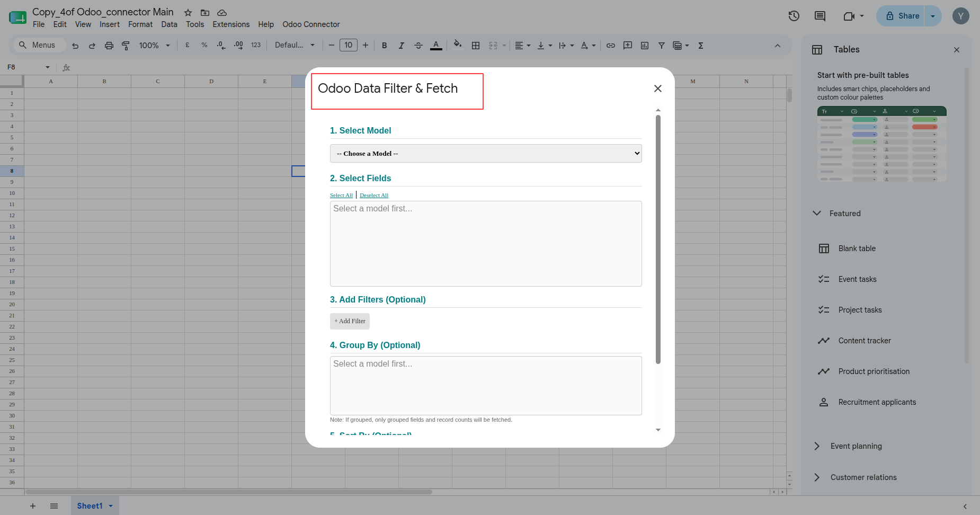
Task: Open the Meet video call dropdown
Action: (x=862, y=16)
